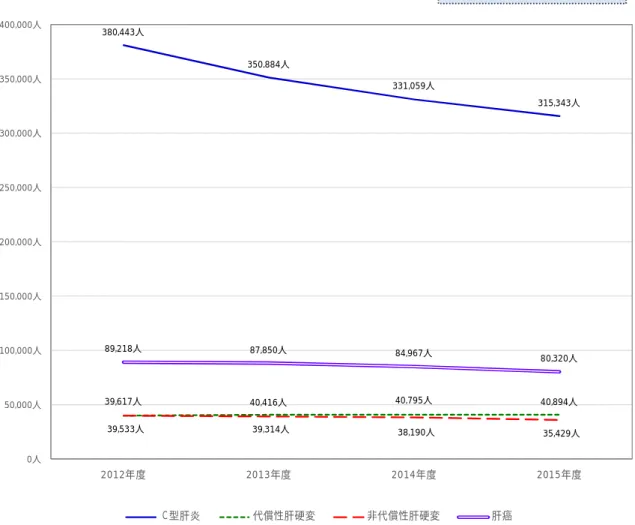Click the C型肝炎 legend entry
Image resolution: width=635 pixels, height=525 pixels.
[x=181, y=516]
